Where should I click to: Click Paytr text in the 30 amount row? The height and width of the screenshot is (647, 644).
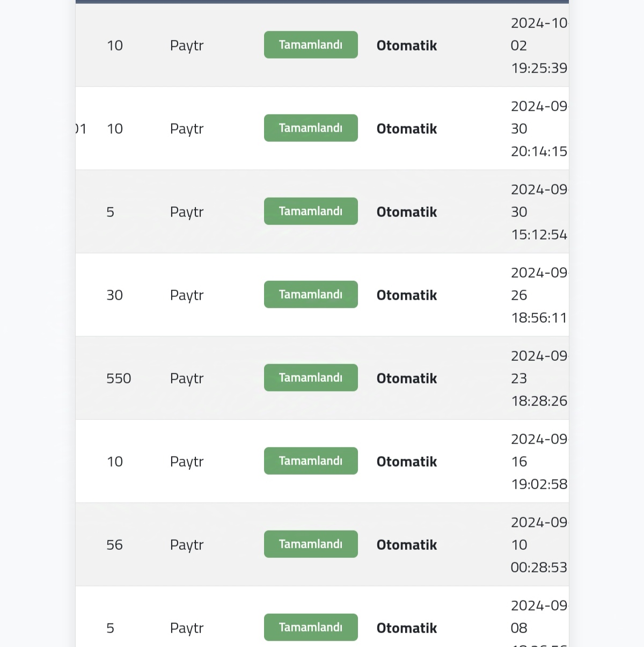pyautogui.click(x=187, y=296)
